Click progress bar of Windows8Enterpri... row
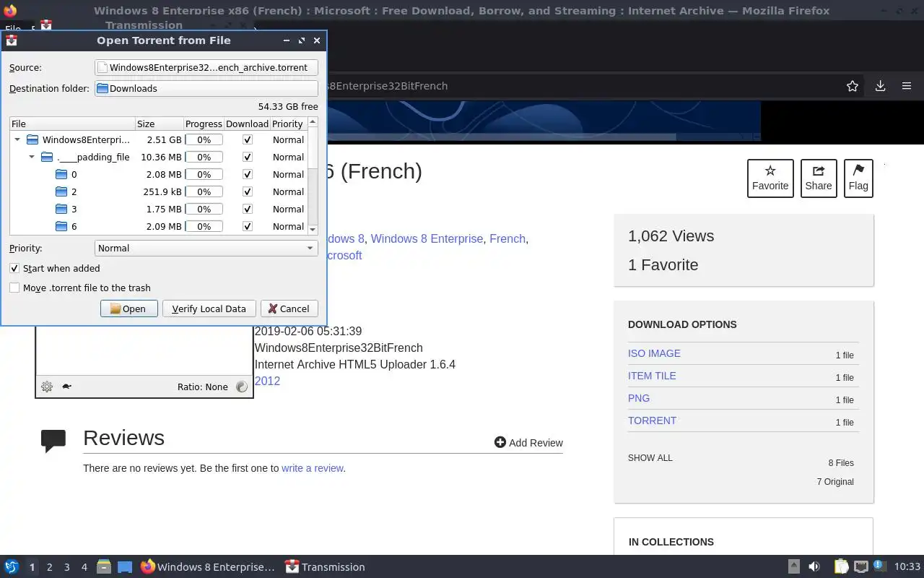This screenshot has width=924, height=578. [x=204, y=139]
